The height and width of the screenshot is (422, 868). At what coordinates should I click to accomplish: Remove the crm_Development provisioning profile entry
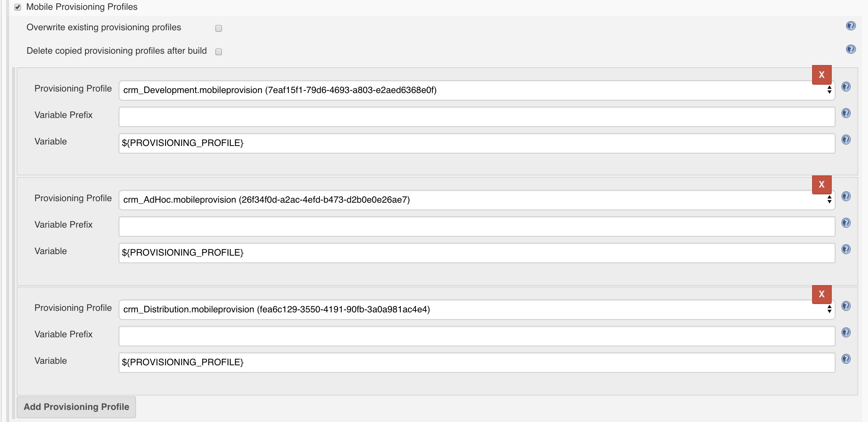click(x=822, y=75)
